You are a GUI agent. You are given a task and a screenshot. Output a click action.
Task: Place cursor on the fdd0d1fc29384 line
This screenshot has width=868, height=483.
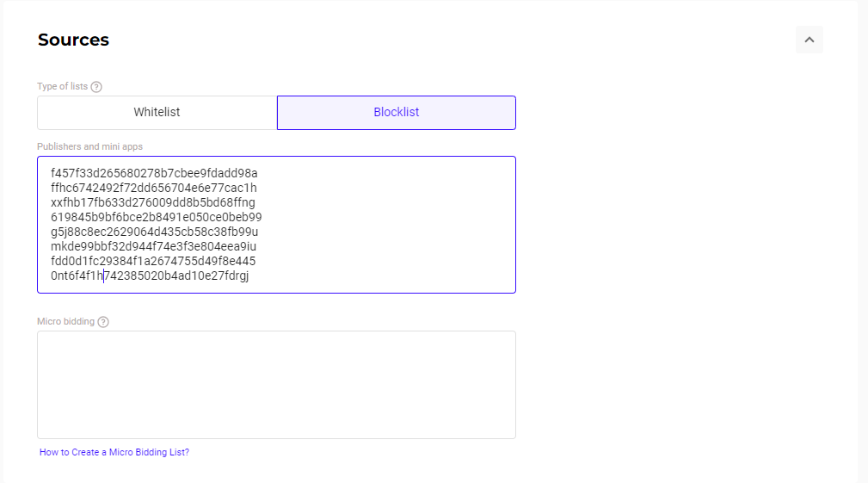point(153,261)
